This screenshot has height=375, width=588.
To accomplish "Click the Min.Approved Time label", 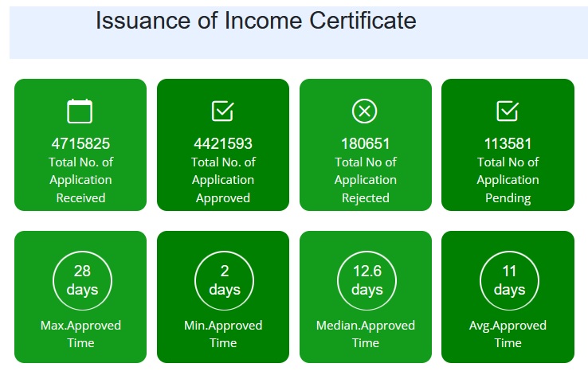I will pyautogui.click(x=223, y=334).
